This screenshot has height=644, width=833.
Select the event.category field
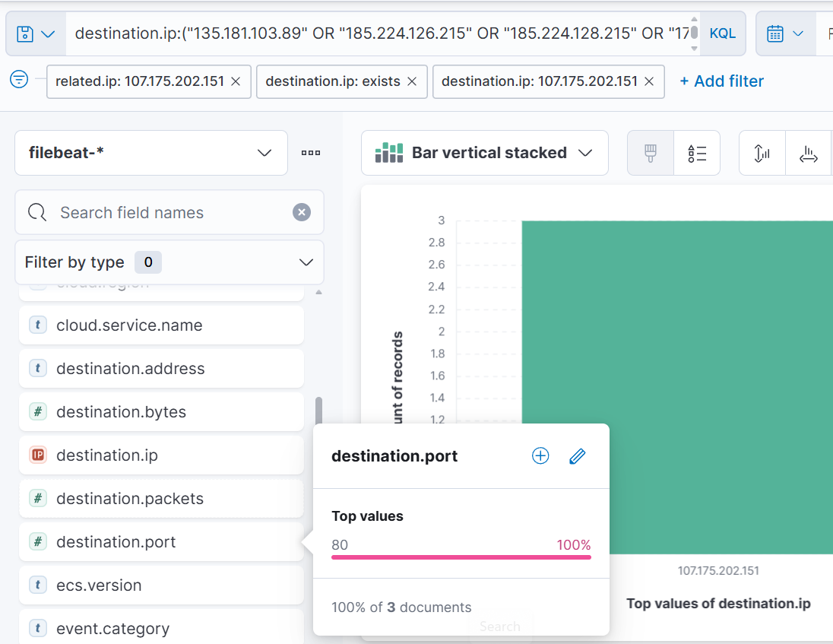tap(161, 629)
